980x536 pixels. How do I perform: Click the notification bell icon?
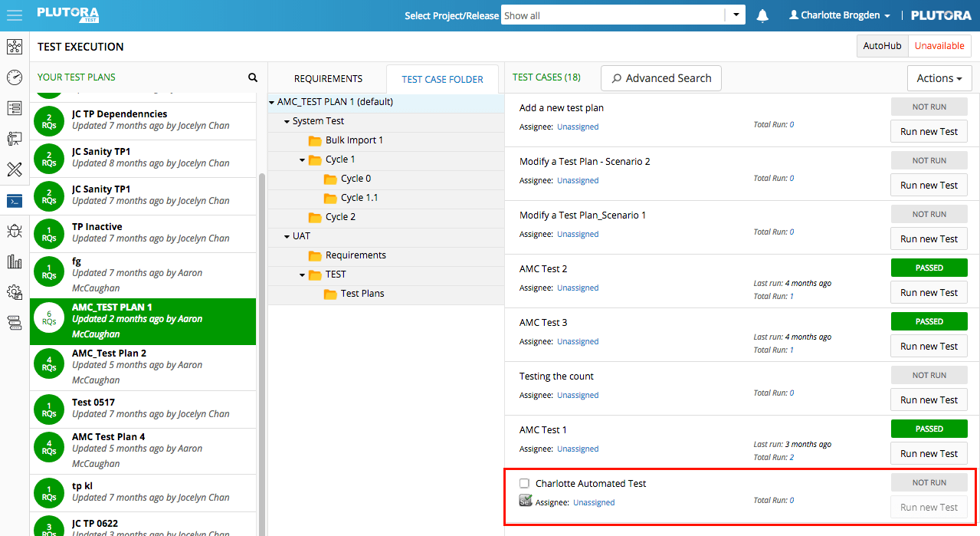(x=762, y=15)
